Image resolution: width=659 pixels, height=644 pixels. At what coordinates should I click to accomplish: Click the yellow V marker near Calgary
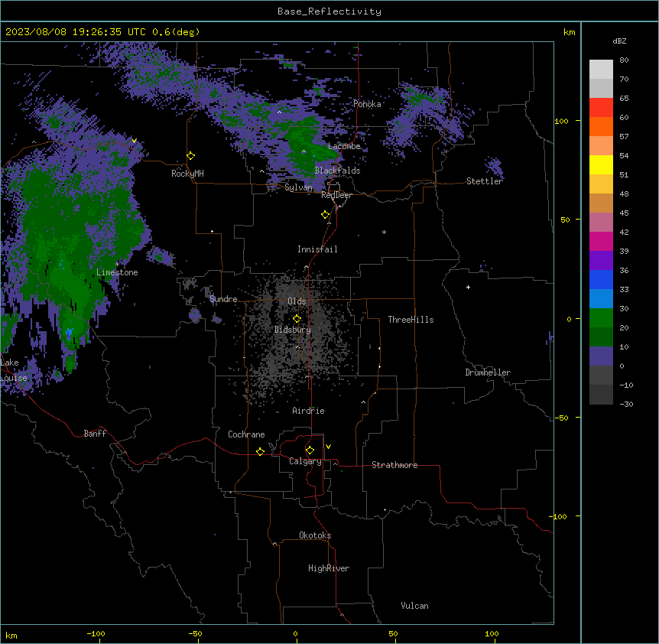tap(328, 447)
